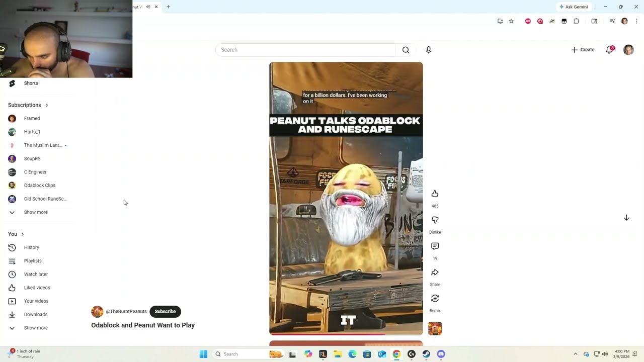Open The Muslim Lantern channel

click(43, 145)
